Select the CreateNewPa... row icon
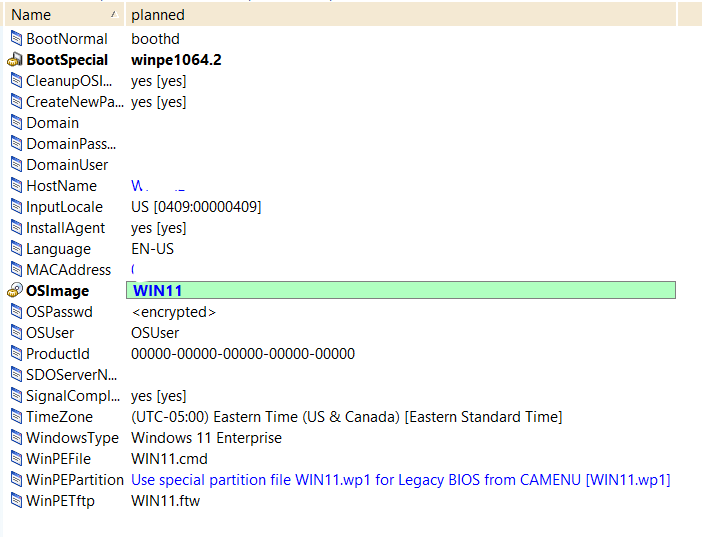Viewport: 702px width, 537px height. pyautogui.click(x=16, y=102)
